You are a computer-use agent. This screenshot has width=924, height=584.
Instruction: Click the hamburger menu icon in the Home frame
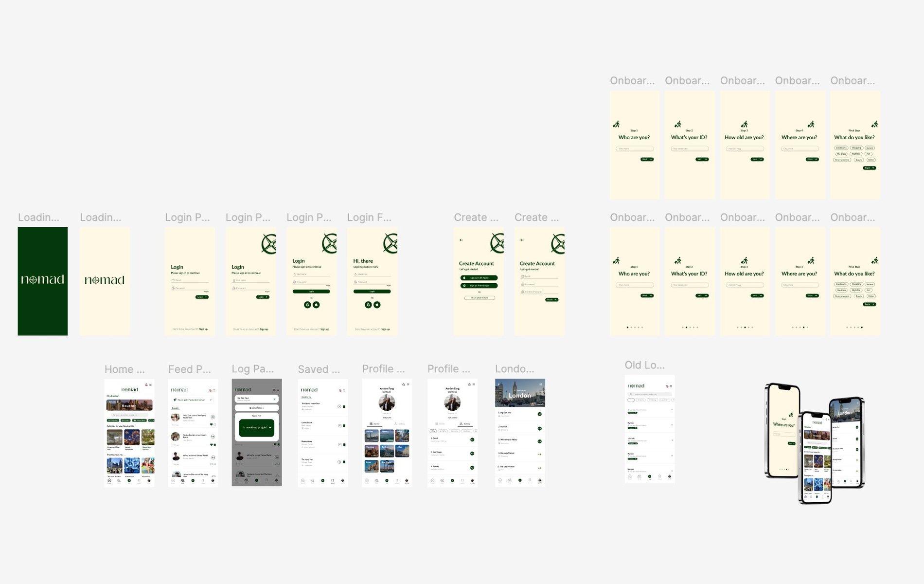click(150, 384)
